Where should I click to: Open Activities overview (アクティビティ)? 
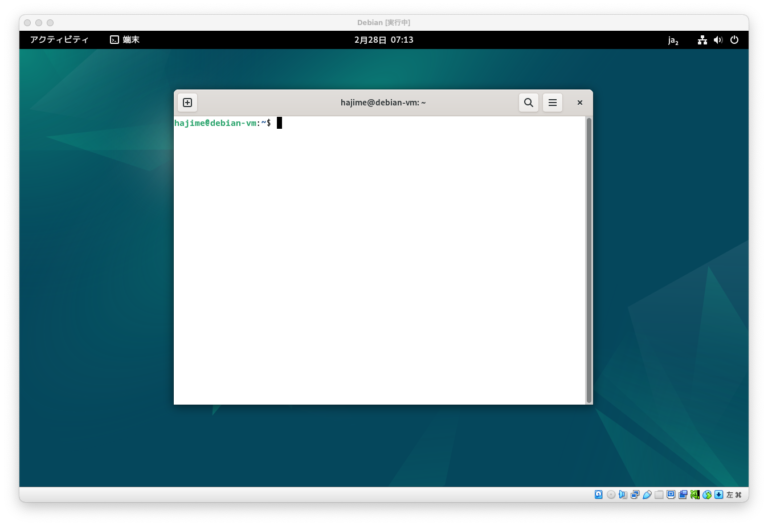click(59, 40)
